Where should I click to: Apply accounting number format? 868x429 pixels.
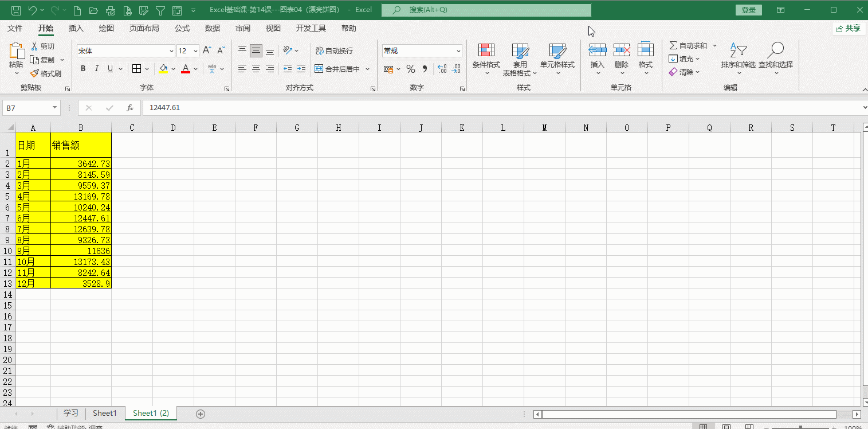coord(388,69)
